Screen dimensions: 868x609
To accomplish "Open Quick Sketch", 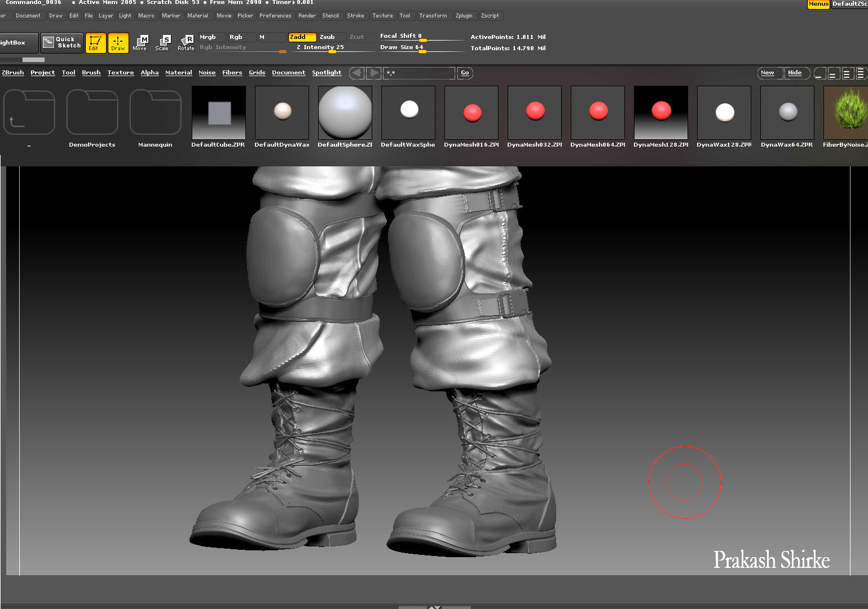I will 62,43.
